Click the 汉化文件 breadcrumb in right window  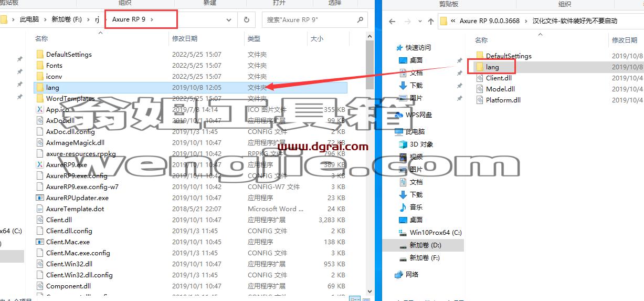tap(575, 21)
